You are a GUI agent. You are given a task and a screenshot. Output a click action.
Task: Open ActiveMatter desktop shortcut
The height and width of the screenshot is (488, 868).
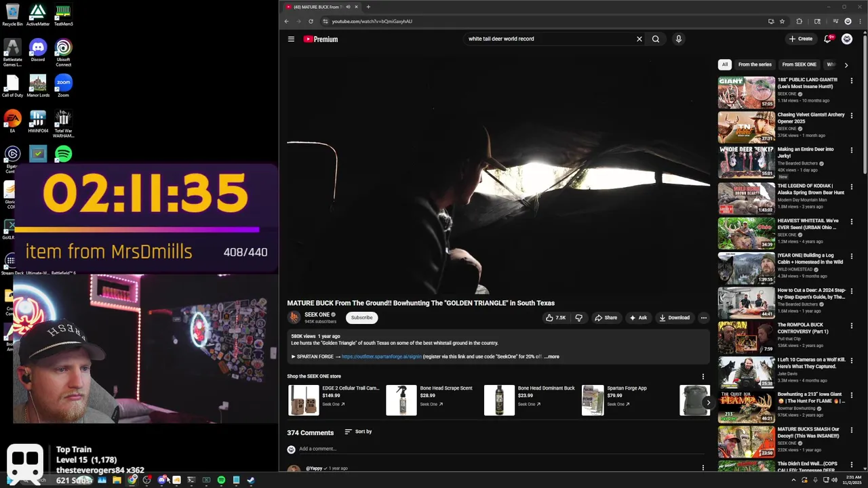pos(38,15)
